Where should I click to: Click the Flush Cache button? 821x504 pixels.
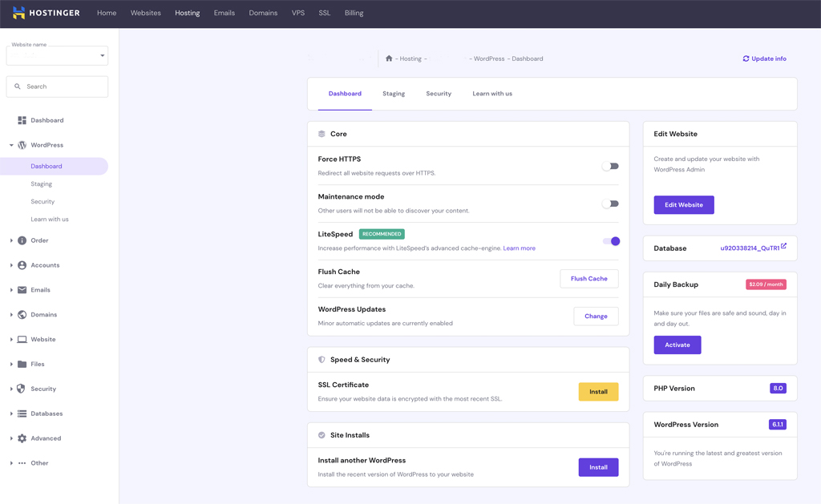589,279
